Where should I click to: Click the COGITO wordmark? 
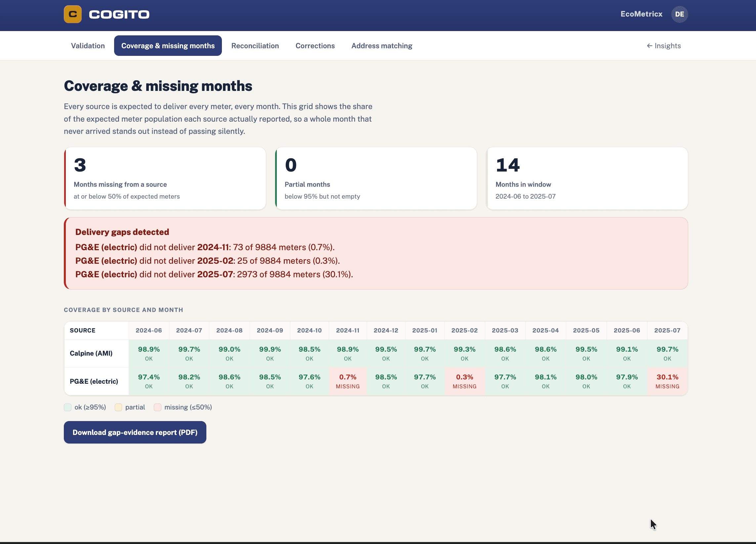119,14
